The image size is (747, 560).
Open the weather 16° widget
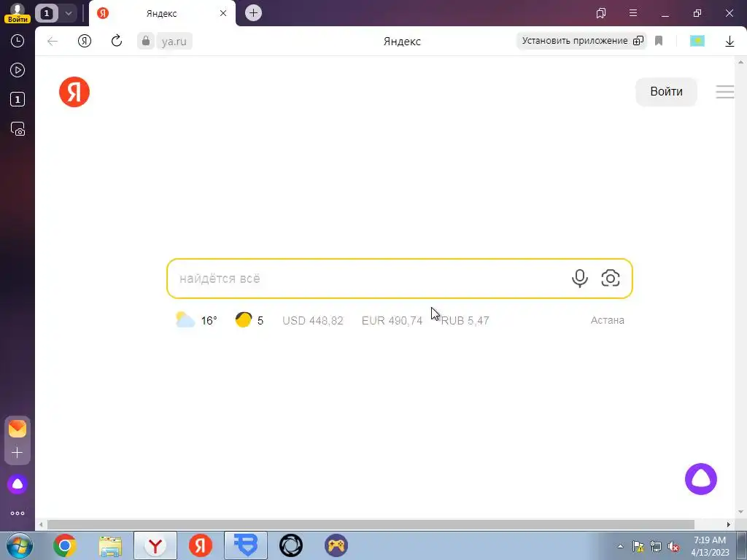tap(196, 320)
